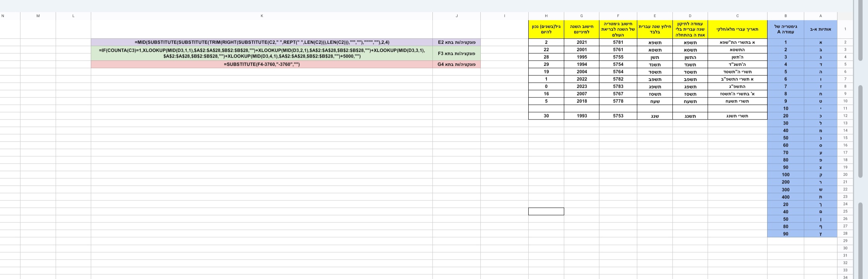Click header cell 'חילוץ שנה עברית בלבד'

[655, 29]
